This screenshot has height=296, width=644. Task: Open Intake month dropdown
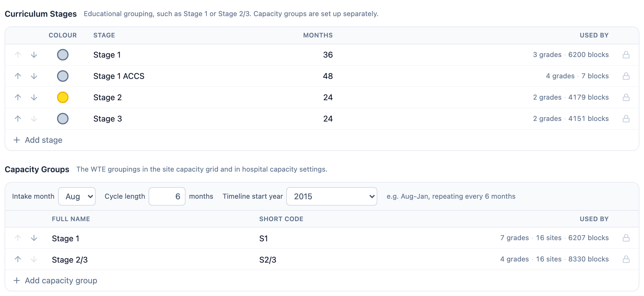pyautogui.click(x=77, y=196)
